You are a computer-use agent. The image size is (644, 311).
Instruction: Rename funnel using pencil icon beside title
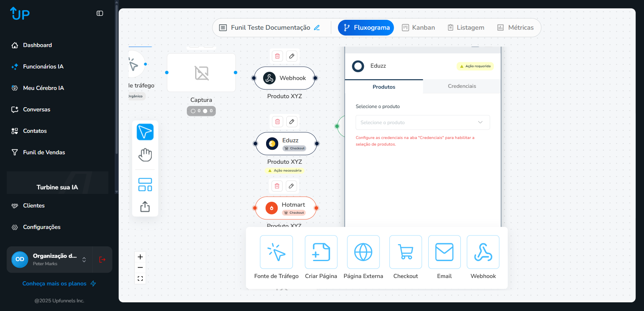[317, 28]
